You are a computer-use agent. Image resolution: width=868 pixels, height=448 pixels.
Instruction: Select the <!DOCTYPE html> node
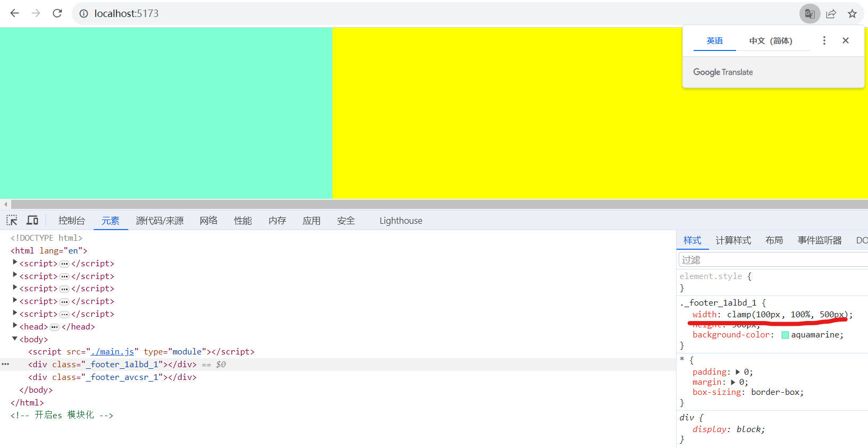pos(46,238)
